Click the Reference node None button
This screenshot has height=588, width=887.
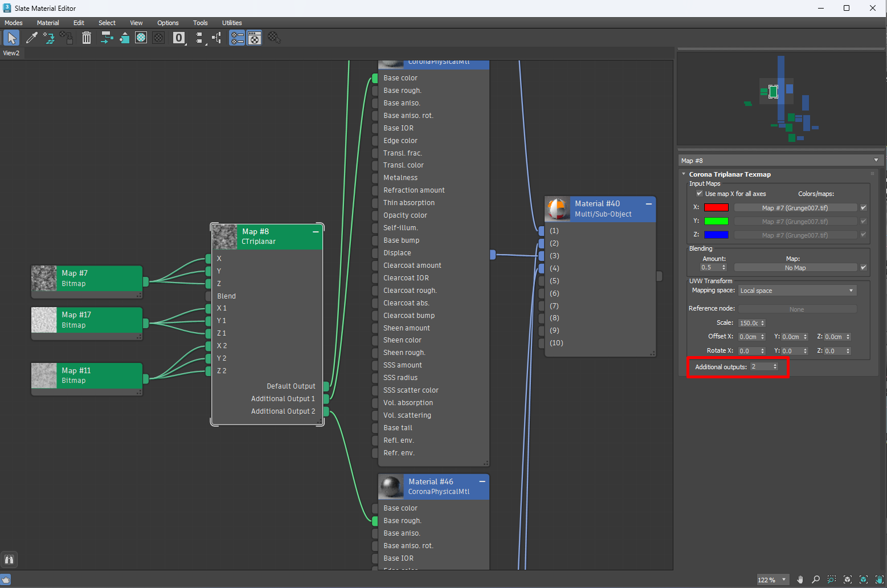798,308
